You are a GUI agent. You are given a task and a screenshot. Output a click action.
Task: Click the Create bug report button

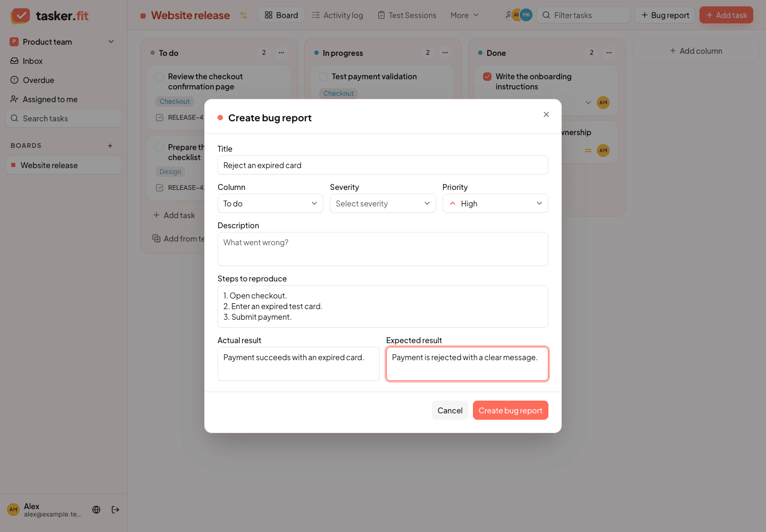click(511, 410)
